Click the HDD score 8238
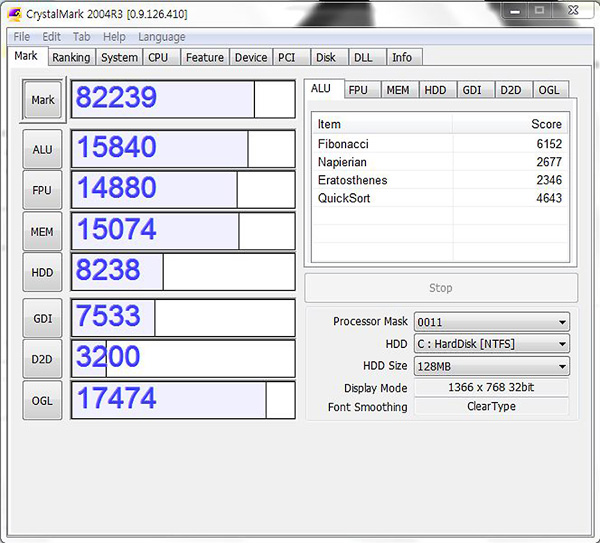The width and height of the screenshot is (600, 543). tap(183, 272)
